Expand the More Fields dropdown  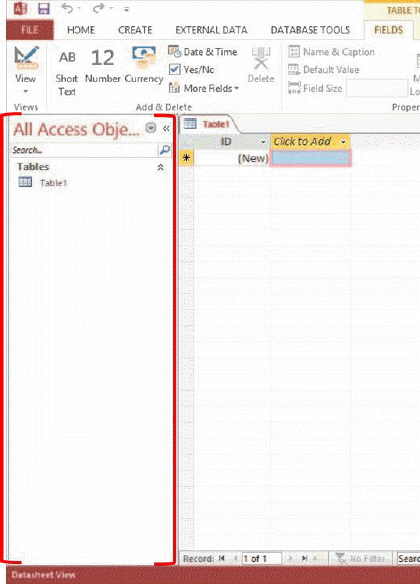pos(204,88)
